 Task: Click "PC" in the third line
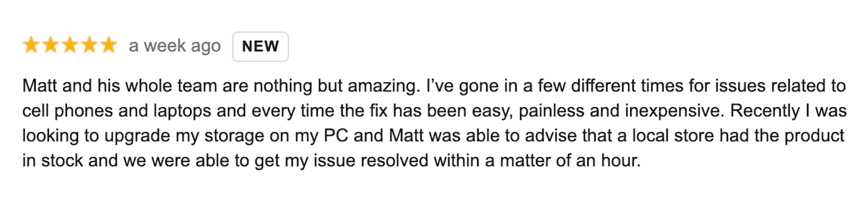click(336, 136)
